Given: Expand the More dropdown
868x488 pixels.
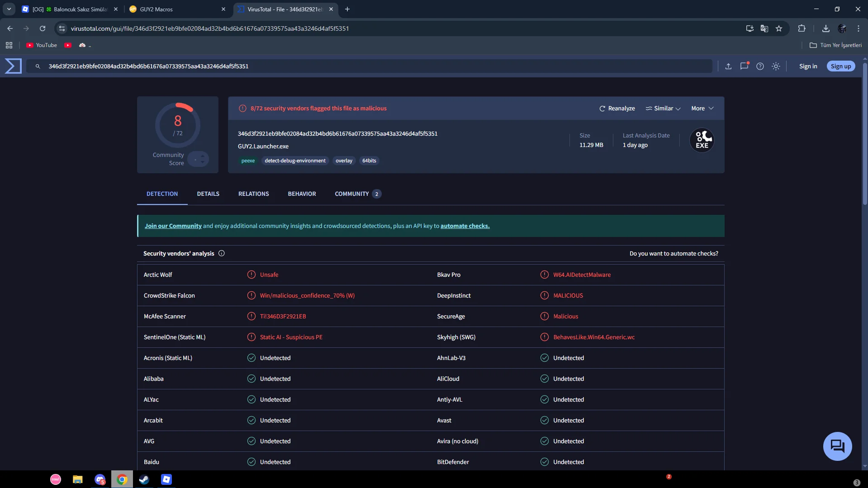Looking at the screenshot, I should [x=702, y=109].
